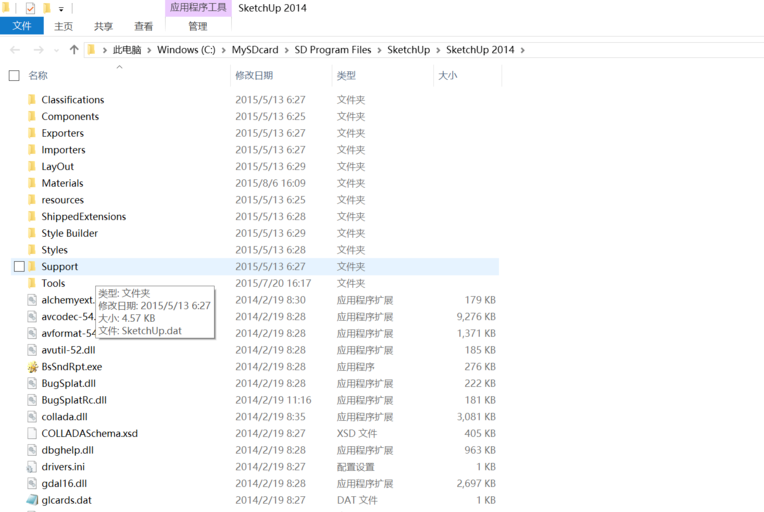Click the Style Builder folder icon
This screenshot has width=764, height=512.
tap(32, 233)
